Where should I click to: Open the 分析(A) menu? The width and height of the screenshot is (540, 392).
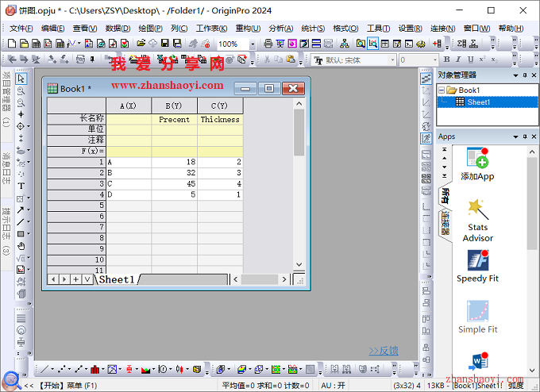[280, 29]
